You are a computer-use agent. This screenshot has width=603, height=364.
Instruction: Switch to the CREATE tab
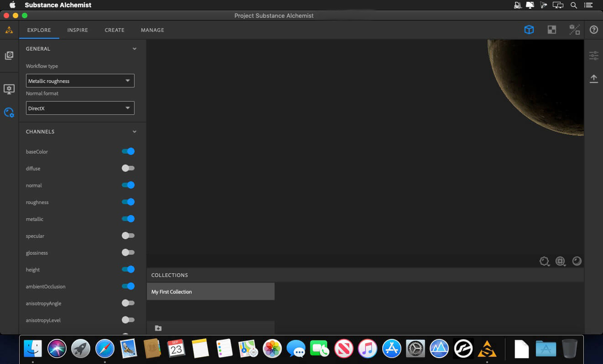tap(114, 30)
